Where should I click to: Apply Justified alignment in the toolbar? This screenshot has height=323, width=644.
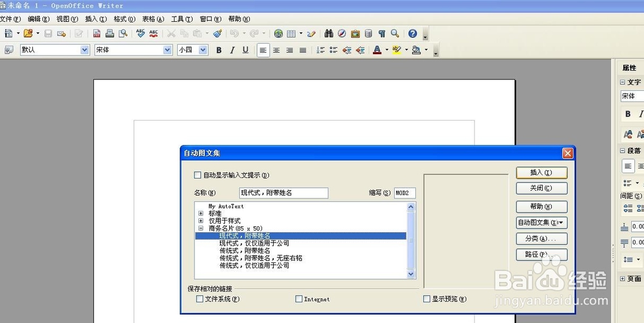coord(303,50)
